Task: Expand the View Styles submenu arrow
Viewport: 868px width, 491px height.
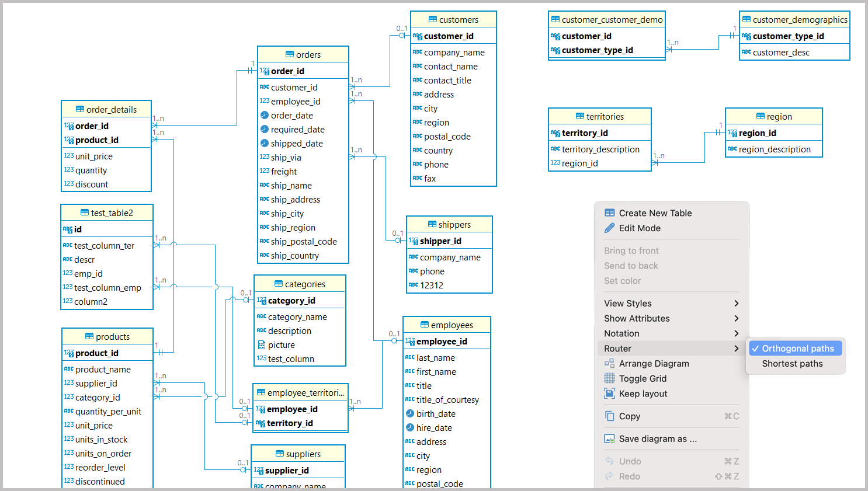Action: (736, 304)
